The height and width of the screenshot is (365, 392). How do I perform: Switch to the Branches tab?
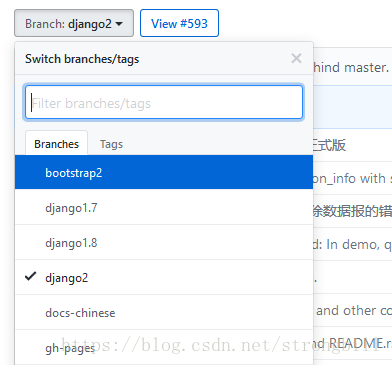pos(56,144)
